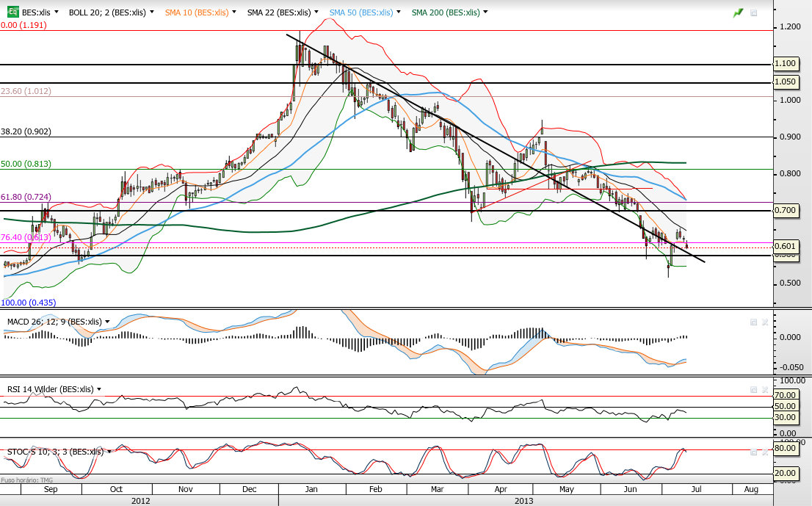812x506 pixels.
Task: Click the Jul label on the time axis
Action: 697,489
